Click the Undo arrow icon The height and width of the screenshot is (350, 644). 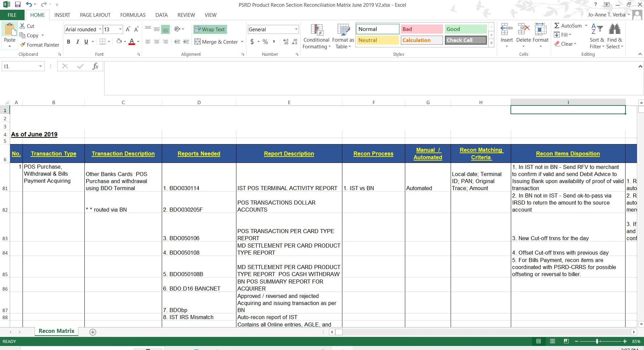point(29,5)
